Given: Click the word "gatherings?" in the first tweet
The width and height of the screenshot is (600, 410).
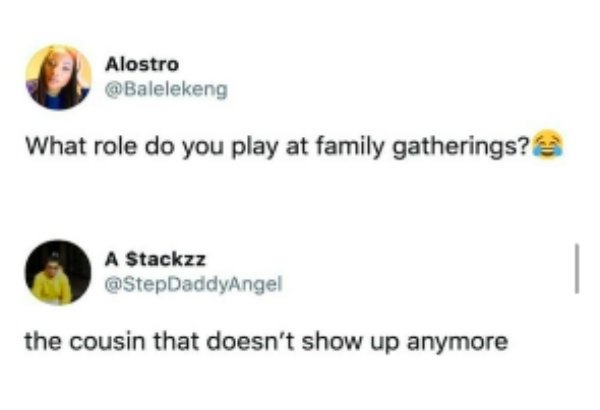Looking at the screenshot, I should tap(463, 149).
